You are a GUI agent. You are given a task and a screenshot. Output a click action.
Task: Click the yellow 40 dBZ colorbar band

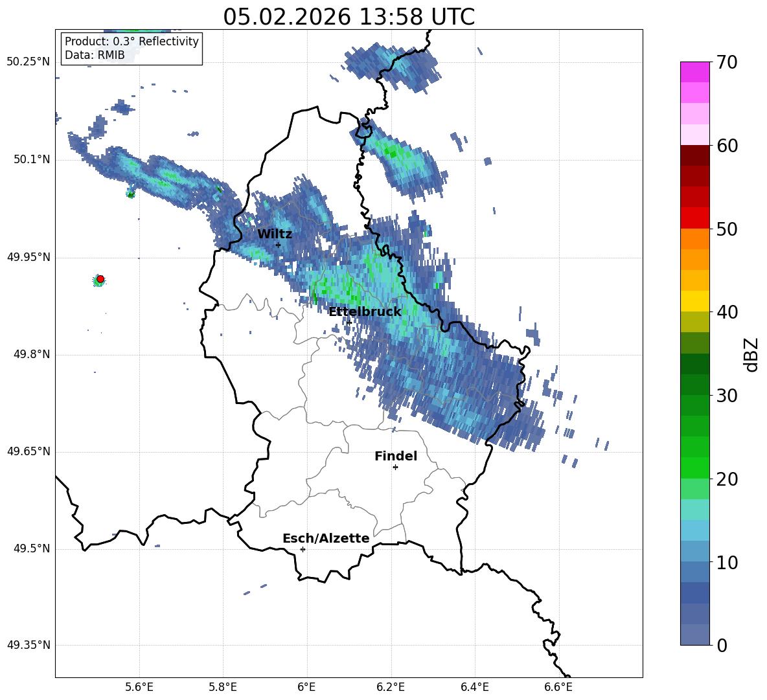pyautogui.click(x=694, y=300)
